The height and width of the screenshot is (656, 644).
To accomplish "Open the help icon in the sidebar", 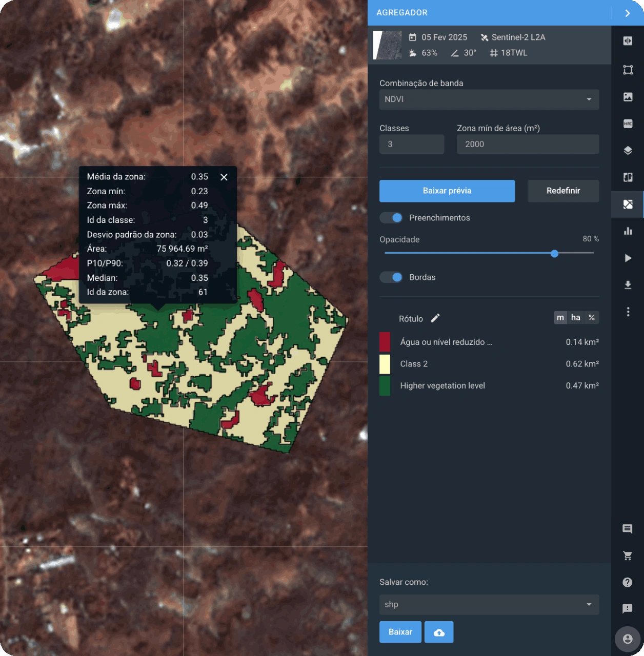I will (x=628, y=582).
